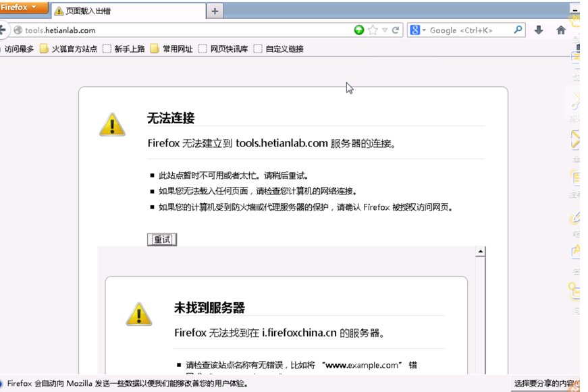
Task: Reload the page with the refresh icon
Action: (396, 30)
